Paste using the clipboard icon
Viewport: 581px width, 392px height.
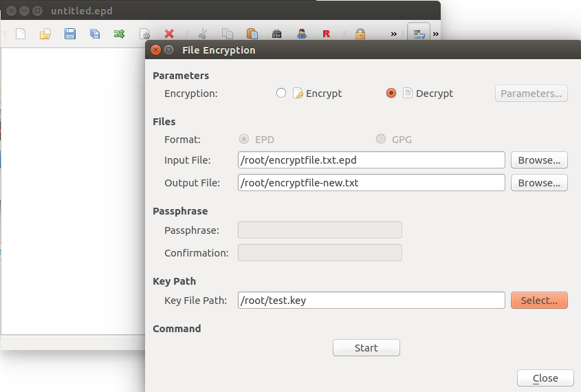click(x=252, y=33)
